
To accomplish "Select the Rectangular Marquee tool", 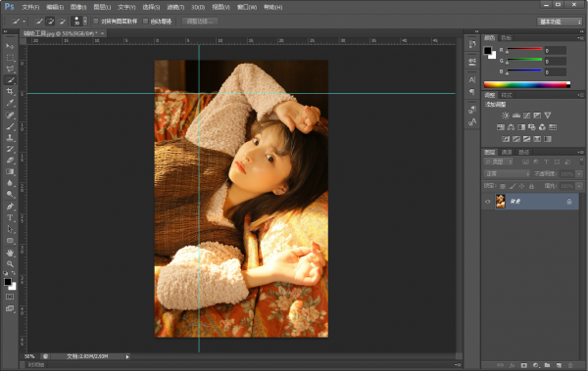I will pyautogui.click(x=10, y=58).
